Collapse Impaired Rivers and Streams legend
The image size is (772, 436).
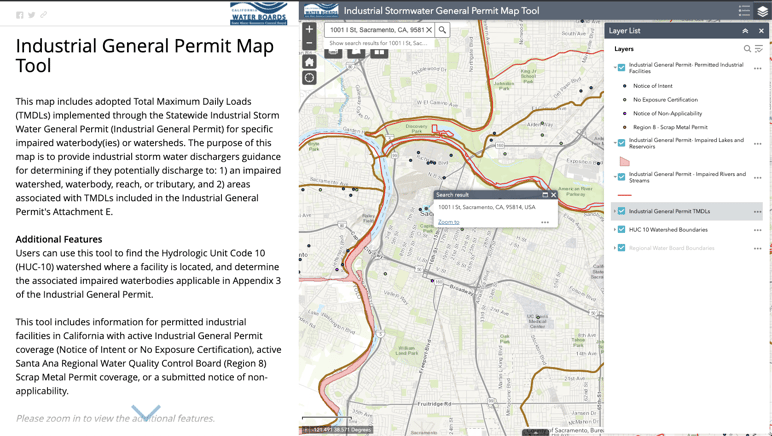pyautogui.click(x=615, y=177)
